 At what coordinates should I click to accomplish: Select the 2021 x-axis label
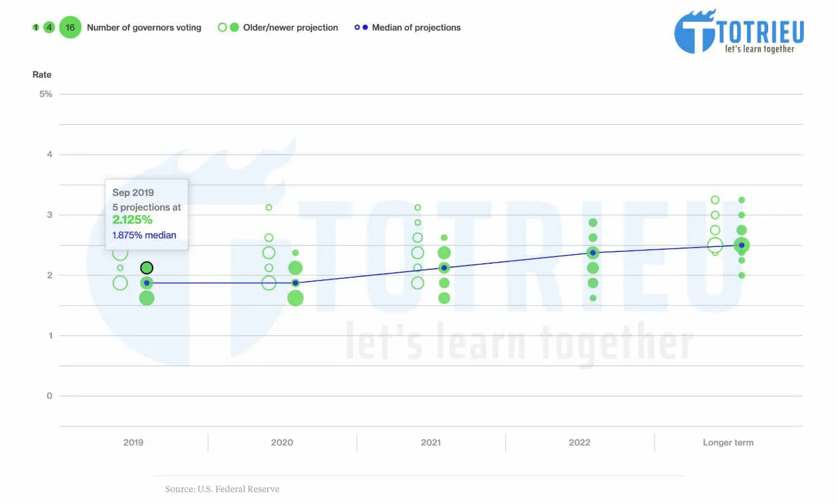click(431, 443)
